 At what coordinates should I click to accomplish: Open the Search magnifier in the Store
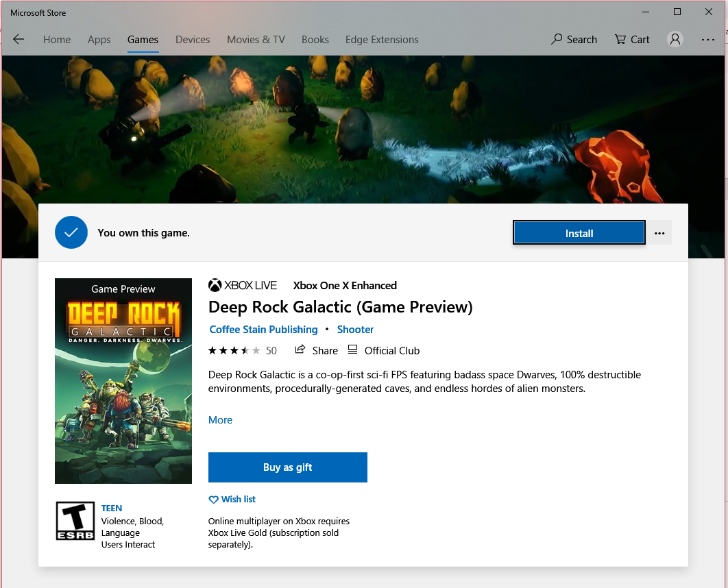(574, 40)
